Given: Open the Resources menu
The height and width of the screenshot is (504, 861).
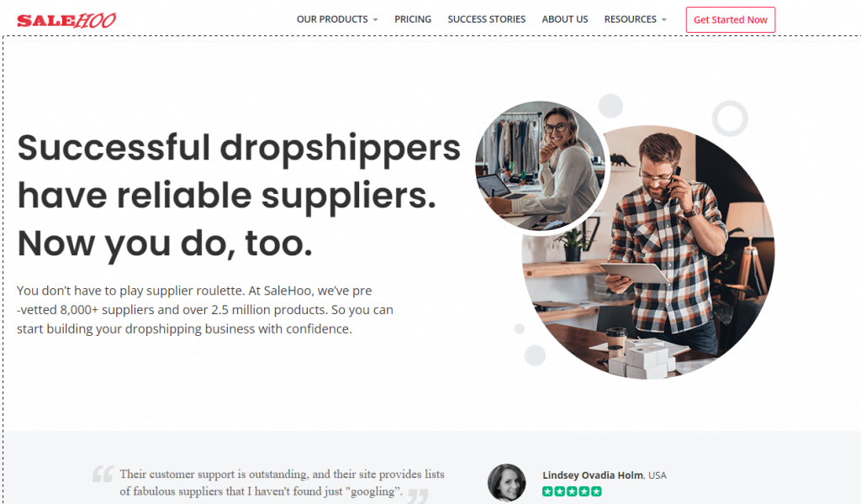Looking at the screenshot, I should tap(636, 19).
